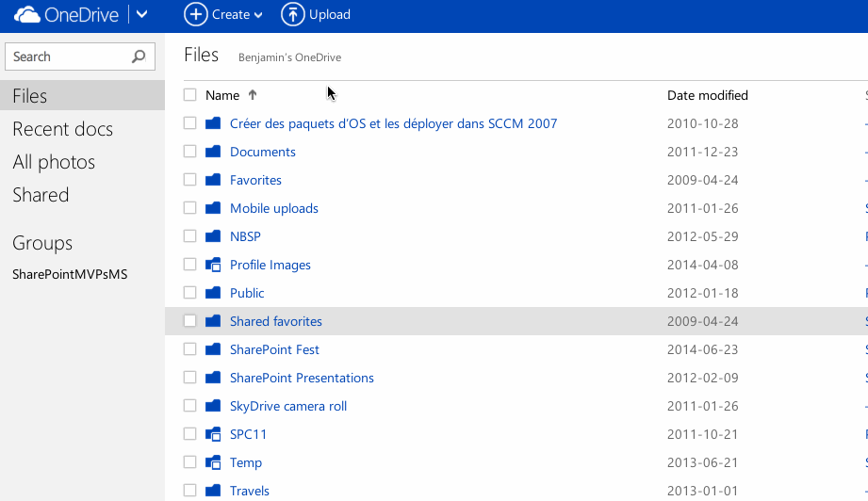Click the magnifier icon in search box
The height and width of the screenshot is (501, 868).
(x=139, y=57)
